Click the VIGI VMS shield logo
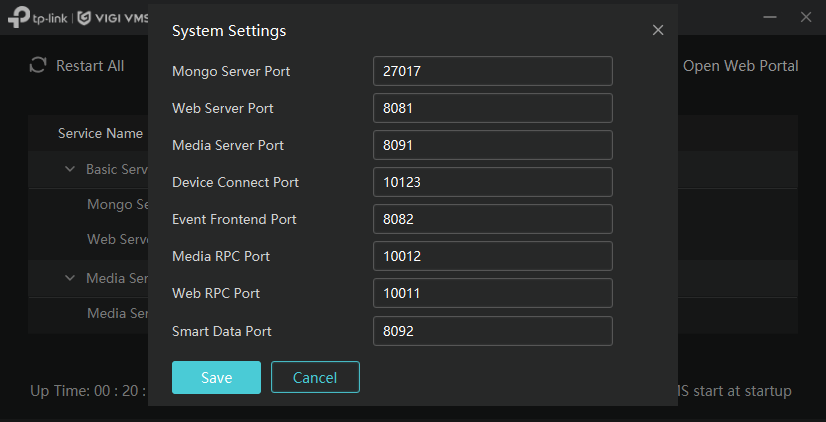The width and height of the screenshot is (826, 422). pyautogui.click(x=85, y=18)
